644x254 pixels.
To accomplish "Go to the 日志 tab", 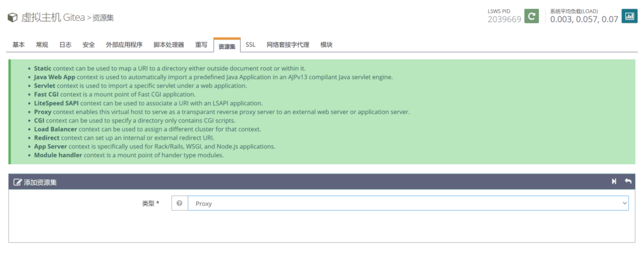I will pyautogui.click(x=65, y=45).
